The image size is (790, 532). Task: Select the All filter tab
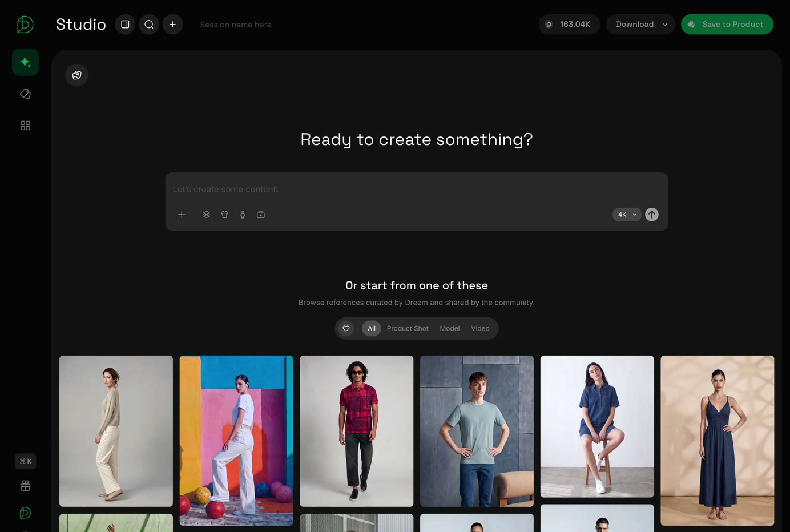tap(372, 328)
